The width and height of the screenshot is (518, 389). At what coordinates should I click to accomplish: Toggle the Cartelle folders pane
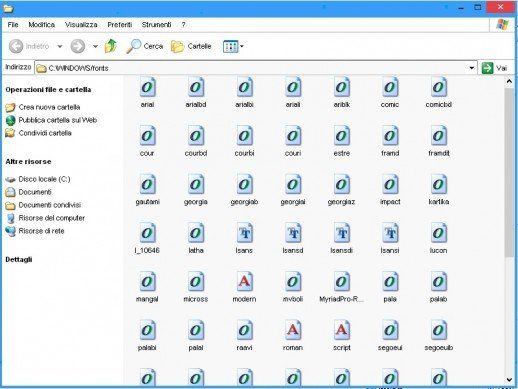tap(191, 46)
